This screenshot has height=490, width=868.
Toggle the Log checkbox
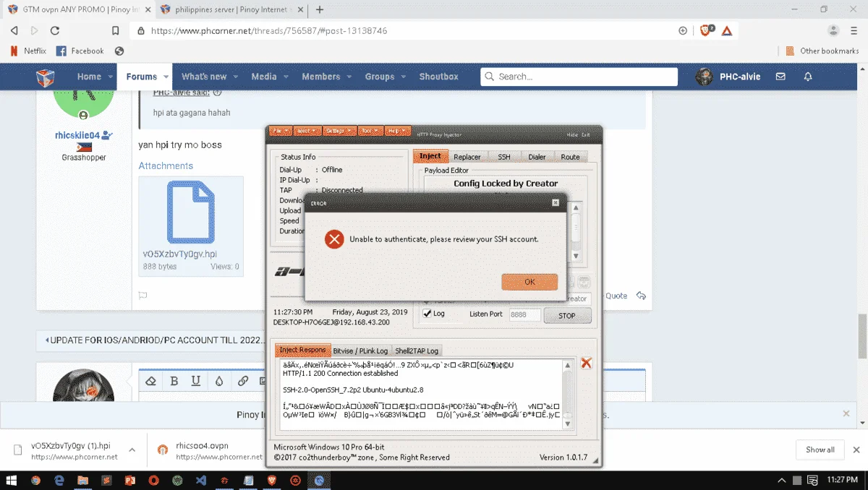click(427, 314)
